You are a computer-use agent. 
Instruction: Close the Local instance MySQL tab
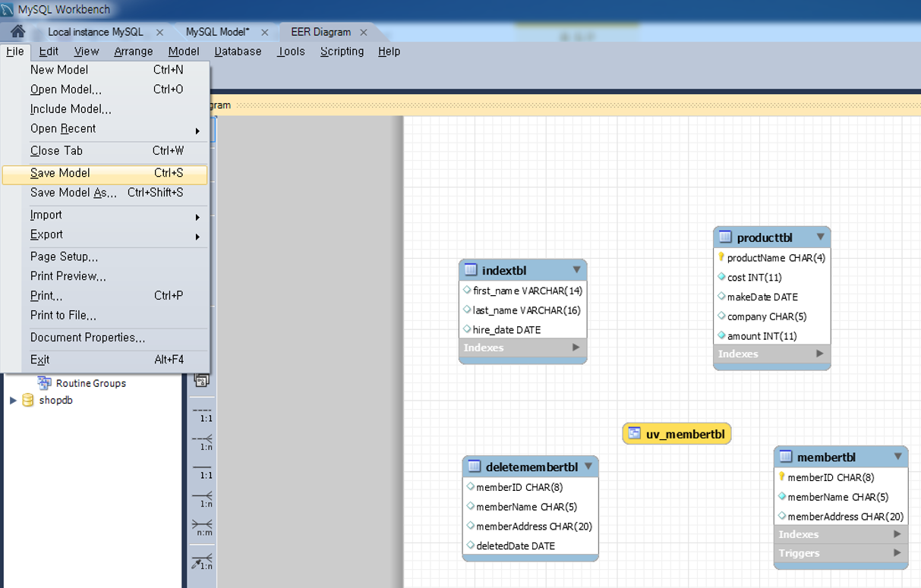159,32
